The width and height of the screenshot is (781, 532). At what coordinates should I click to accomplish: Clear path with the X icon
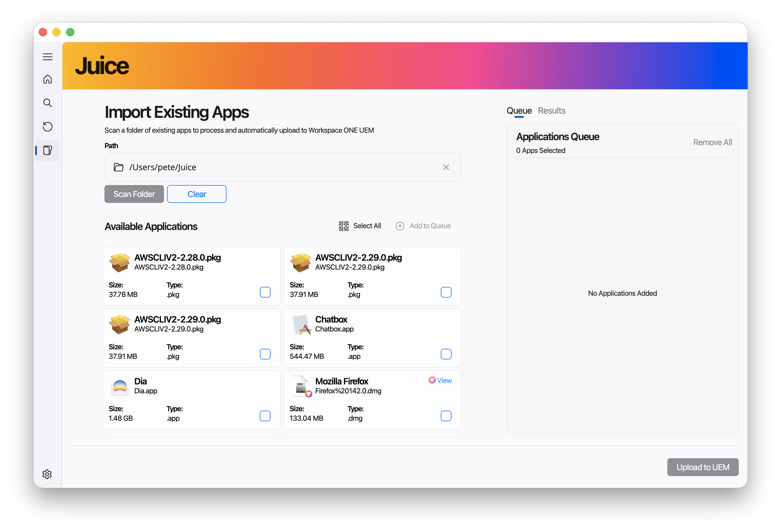coord(446,167)
